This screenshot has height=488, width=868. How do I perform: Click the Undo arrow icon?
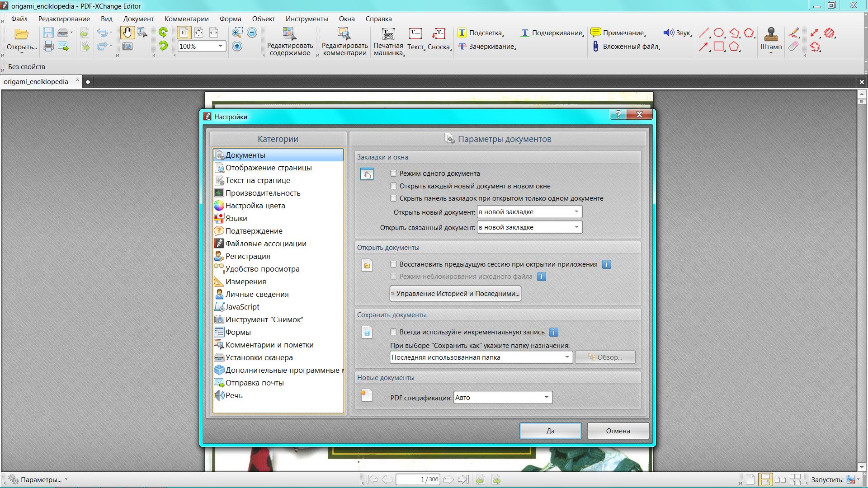tap(103, 33)
